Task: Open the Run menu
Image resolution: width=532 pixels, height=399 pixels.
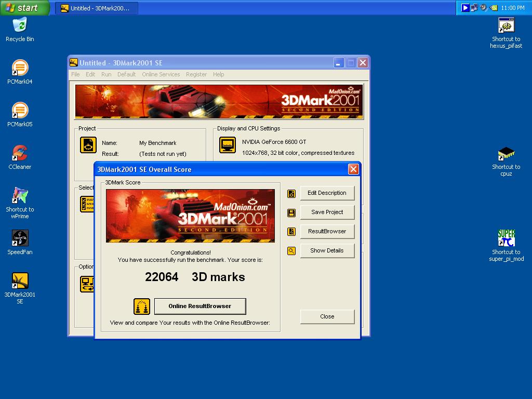Action: 106,74
